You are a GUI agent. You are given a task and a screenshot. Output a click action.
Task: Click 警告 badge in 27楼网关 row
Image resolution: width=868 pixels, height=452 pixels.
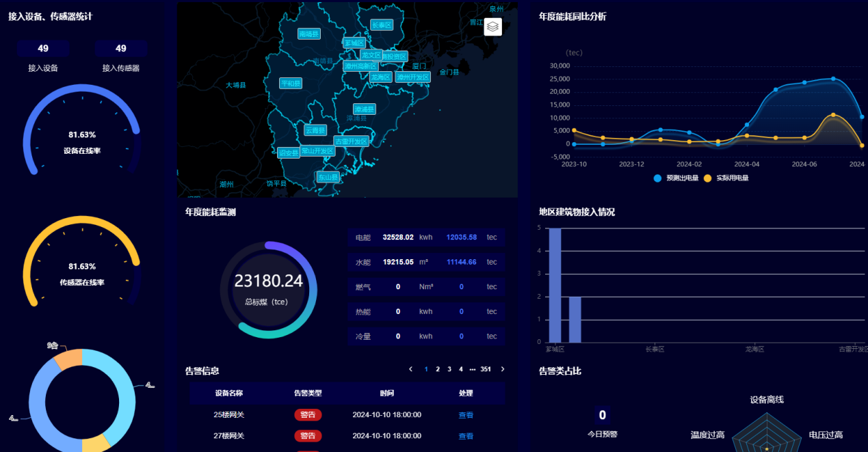pos(308,436)
